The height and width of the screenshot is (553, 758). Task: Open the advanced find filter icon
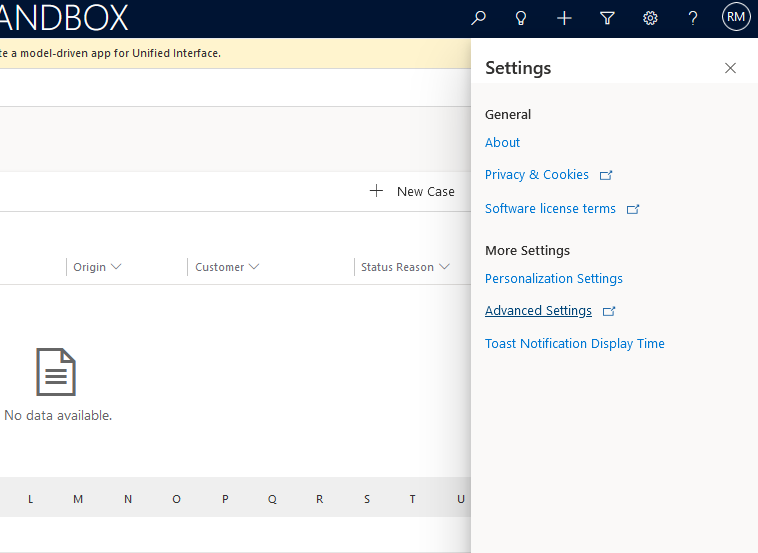(607, 18)
